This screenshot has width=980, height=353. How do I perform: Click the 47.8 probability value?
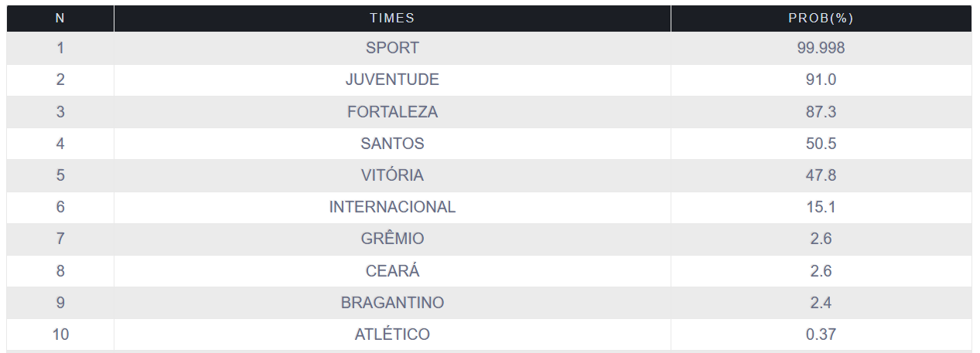[x=821, y=175]
